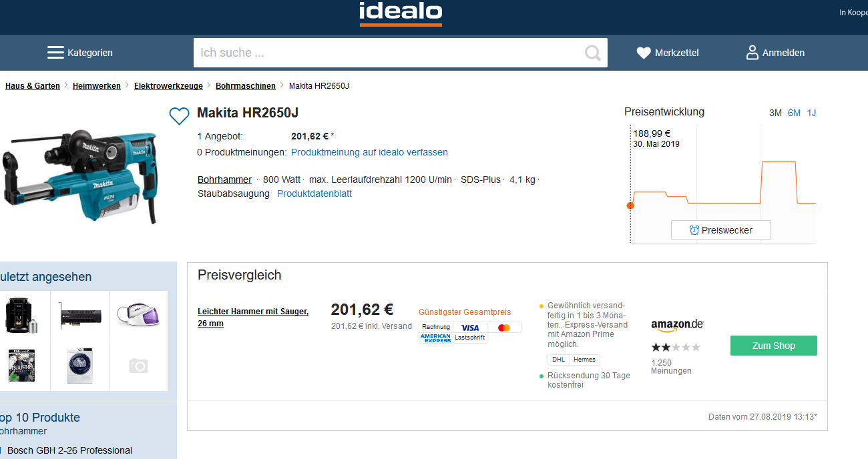Click the idealo logo
Screen dimensions: 868x459
pos(401,13)
